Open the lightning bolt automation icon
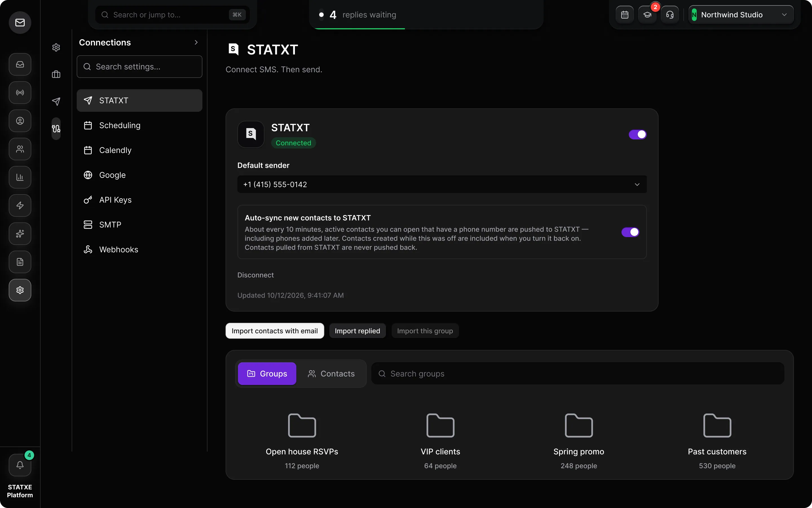Screen dimensions: 812x508 click(x=20, y=205)
